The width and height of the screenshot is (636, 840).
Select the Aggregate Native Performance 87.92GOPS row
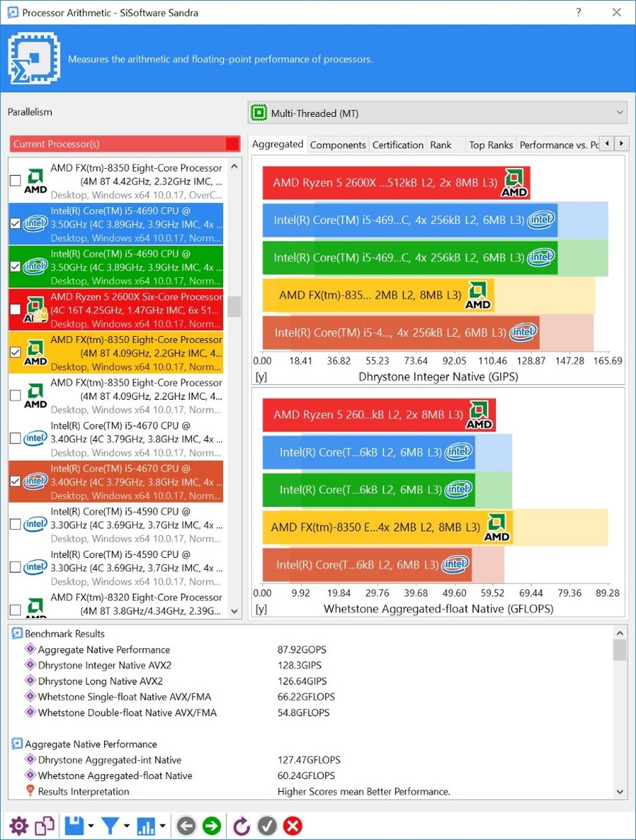(311, 649)
